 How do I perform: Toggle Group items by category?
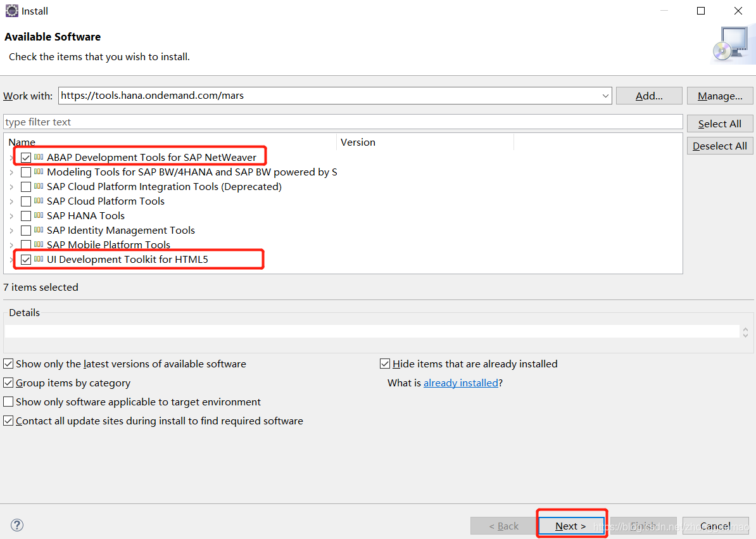point(8,383)
